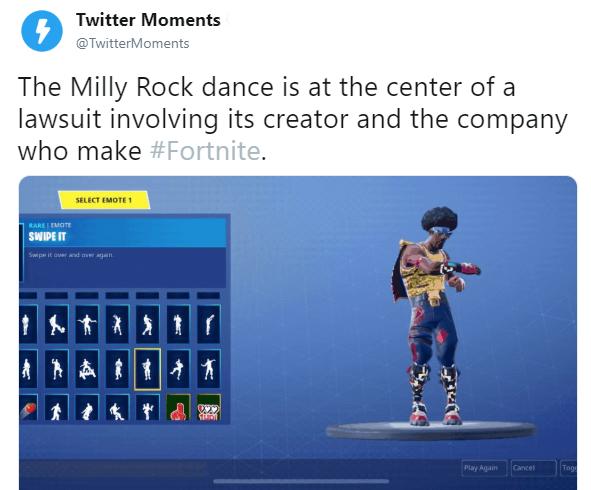Click the Play Again button
This screenshot has height=490, width=591.
click(484, 468)
